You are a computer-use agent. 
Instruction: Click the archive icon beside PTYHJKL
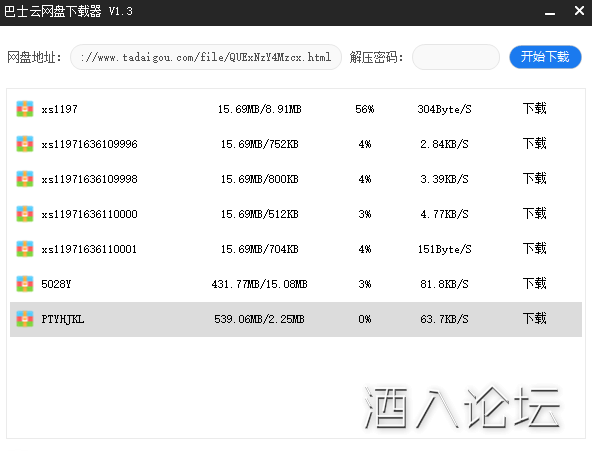[25, 319]
